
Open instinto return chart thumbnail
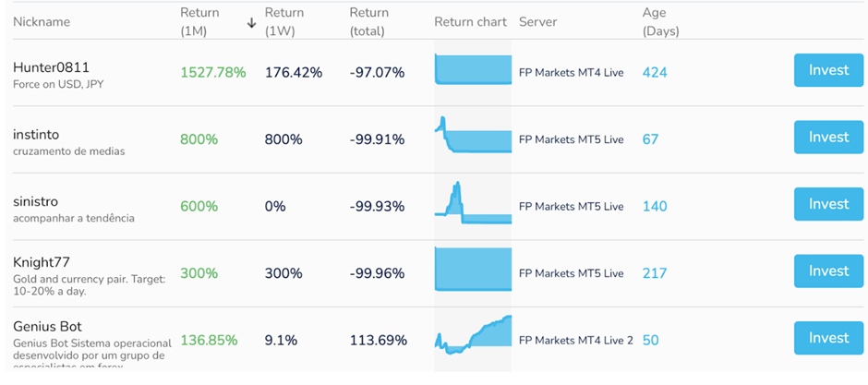point(474,135)
